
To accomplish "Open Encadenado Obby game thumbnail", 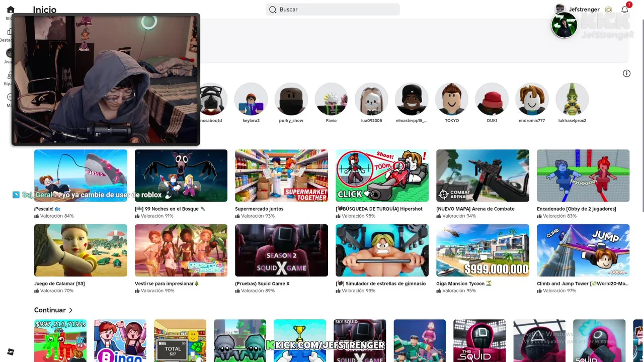I will (583, 175).
